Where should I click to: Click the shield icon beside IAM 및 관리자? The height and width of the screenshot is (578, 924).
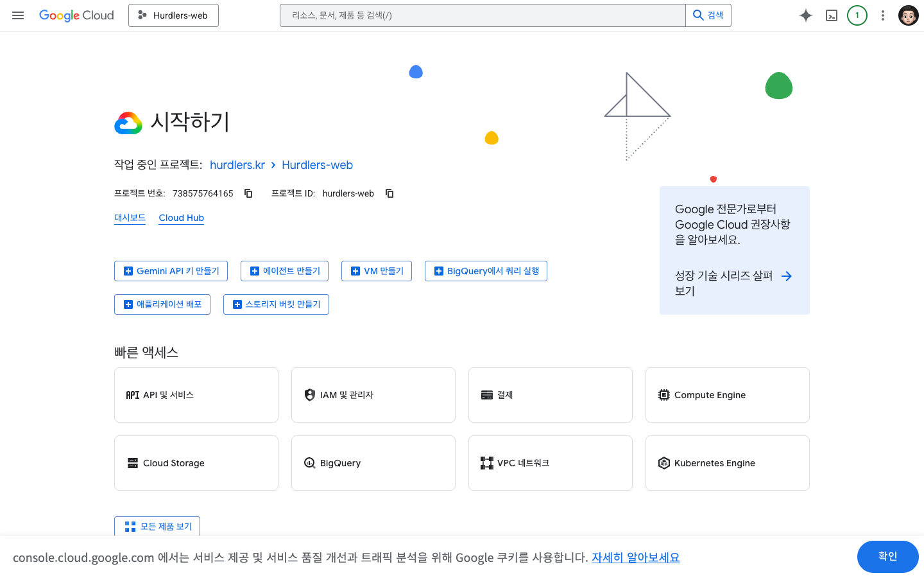[x=310, y=395]
